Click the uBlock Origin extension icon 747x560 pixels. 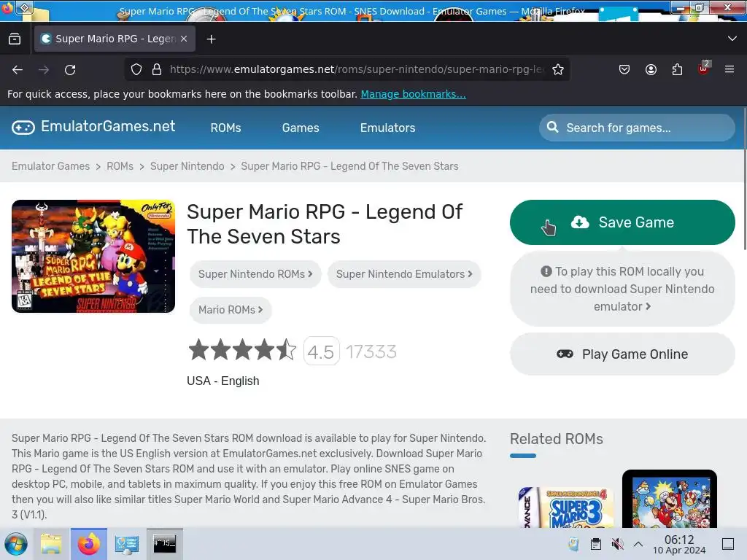click(704, 69)
